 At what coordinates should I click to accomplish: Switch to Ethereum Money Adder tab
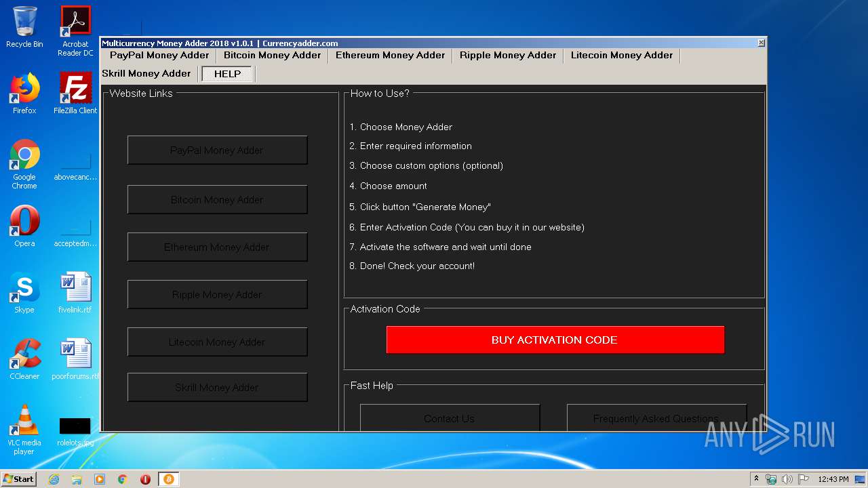(x=390, y=56)
